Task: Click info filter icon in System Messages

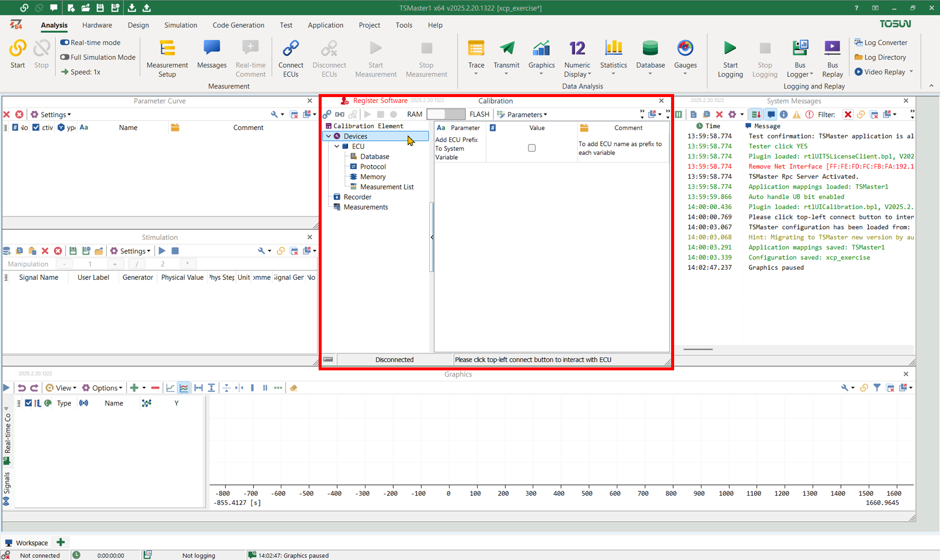Action: 784,114
